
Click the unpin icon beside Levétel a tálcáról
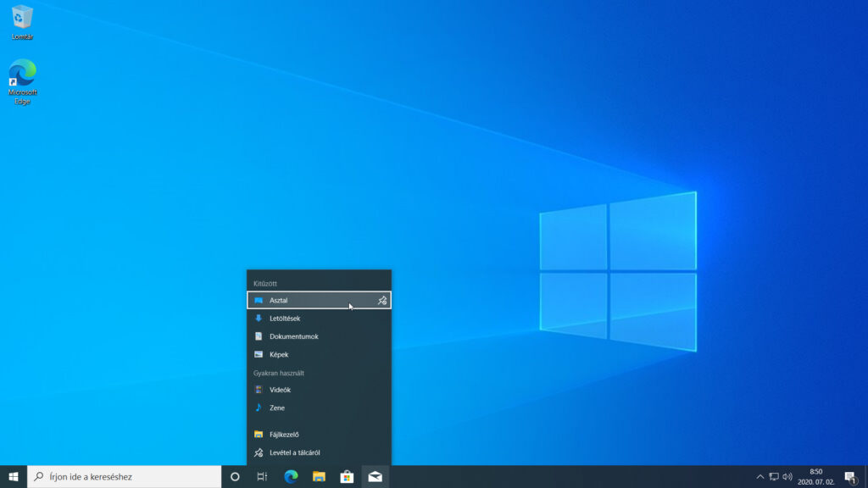click(259, 452)
